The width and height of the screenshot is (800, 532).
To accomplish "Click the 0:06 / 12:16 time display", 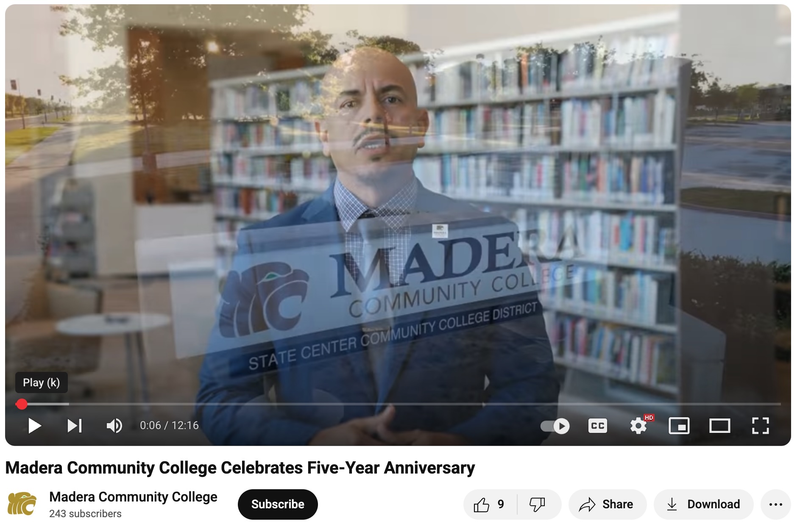I will point(169,426).
